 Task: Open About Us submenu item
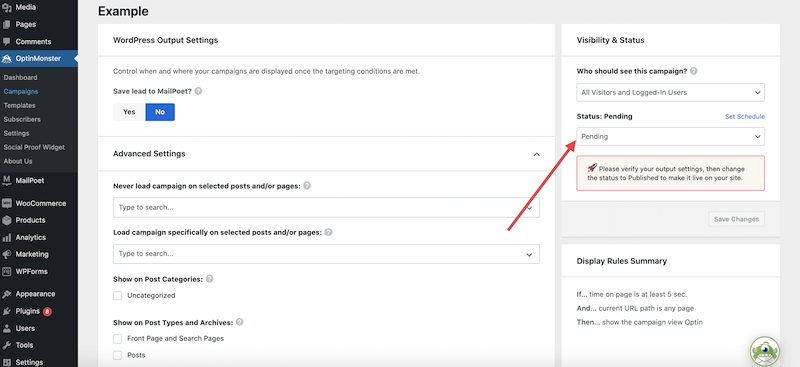[x=18, y=161]
